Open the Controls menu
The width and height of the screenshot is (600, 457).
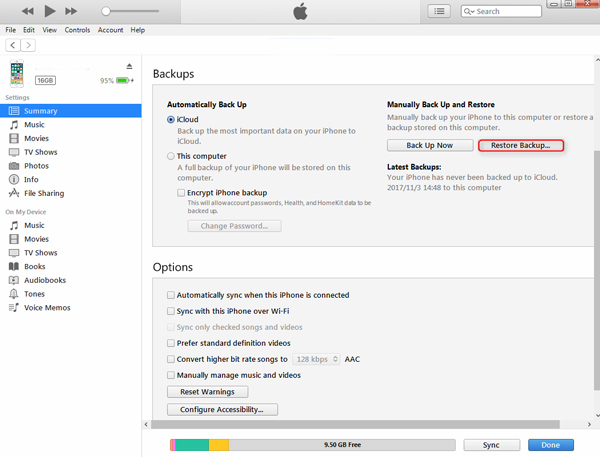coord(77,30)
